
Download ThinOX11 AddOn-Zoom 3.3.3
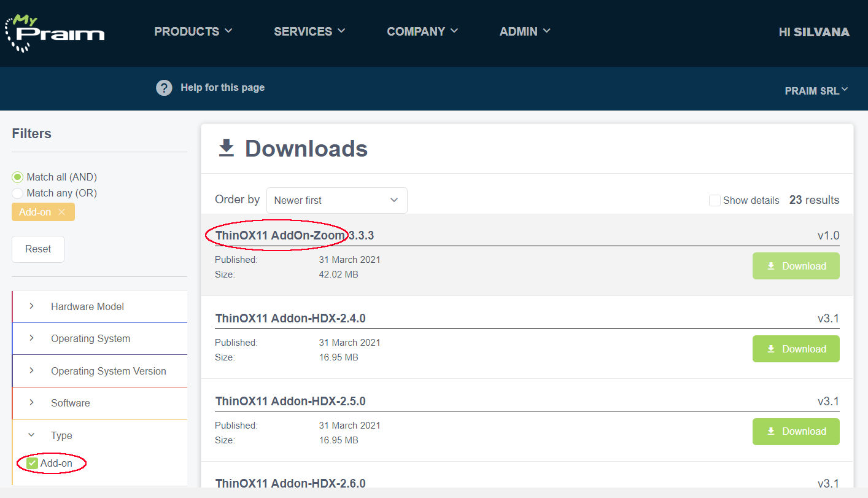point(796,266)
